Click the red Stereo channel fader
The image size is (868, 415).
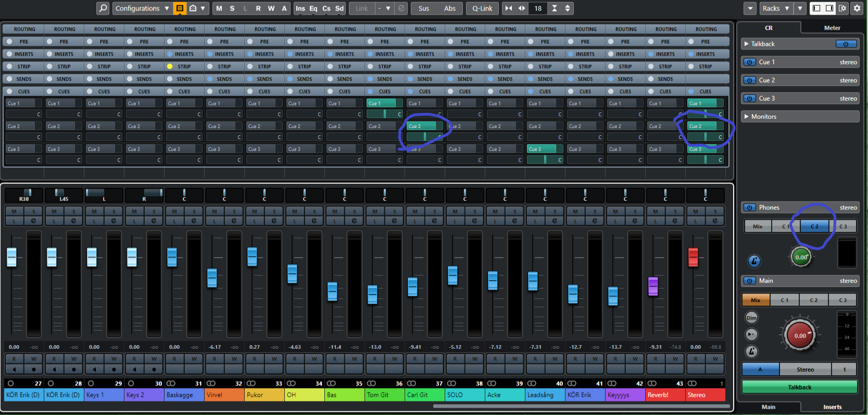[693, 257]
